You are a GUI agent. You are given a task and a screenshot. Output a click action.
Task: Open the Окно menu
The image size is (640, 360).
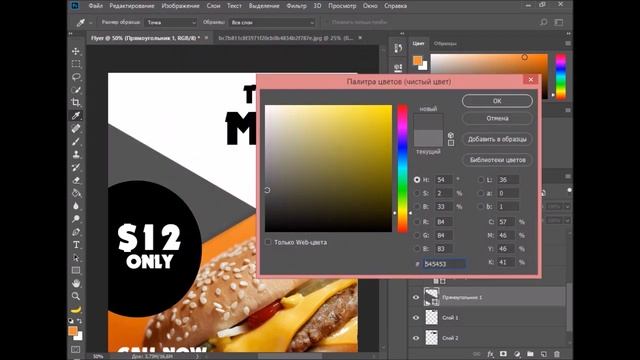370,6
